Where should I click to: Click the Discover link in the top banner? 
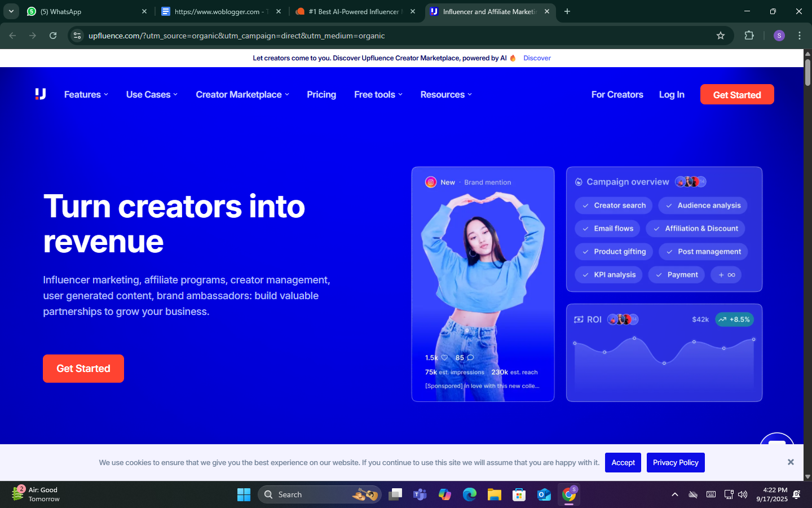coord(537,58)
